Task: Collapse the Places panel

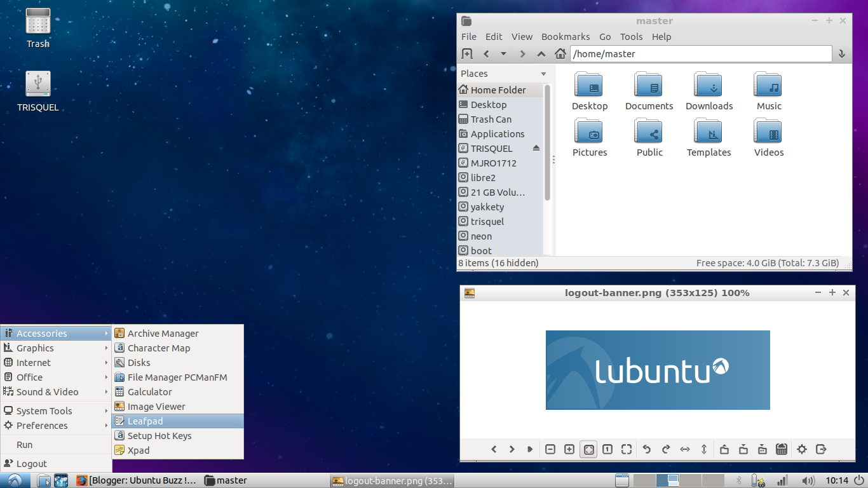Action: [x=543, y=74]
